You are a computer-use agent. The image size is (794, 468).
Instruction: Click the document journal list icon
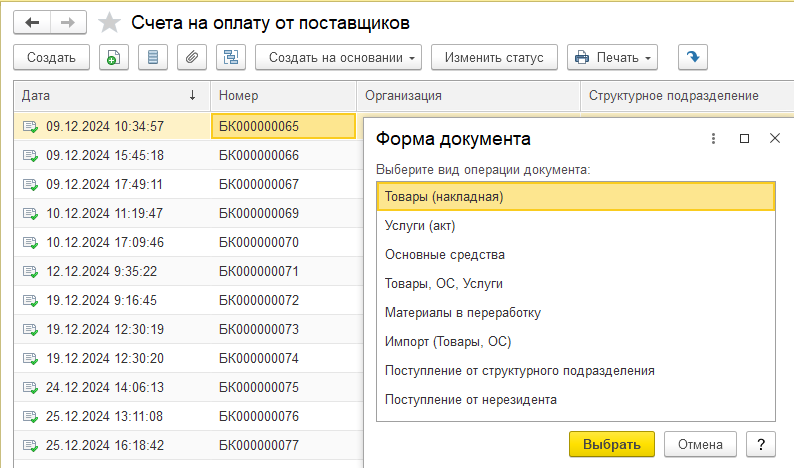[153, 57]
